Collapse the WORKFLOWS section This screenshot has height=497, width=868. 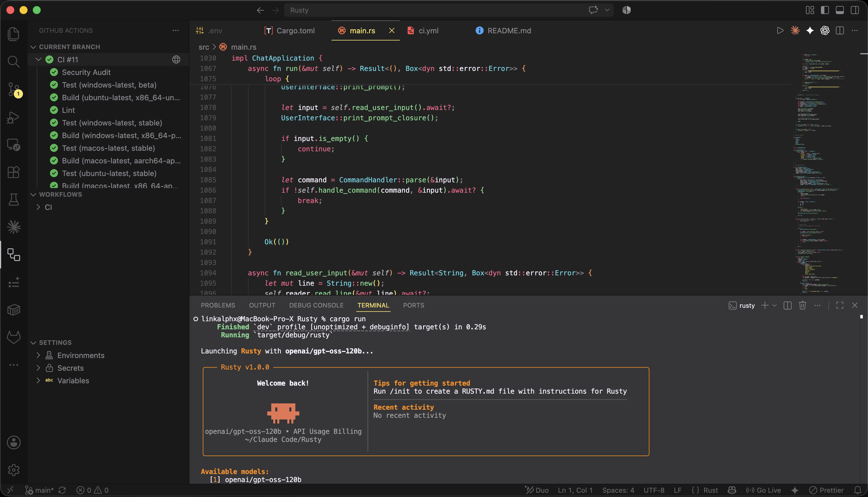33,195
